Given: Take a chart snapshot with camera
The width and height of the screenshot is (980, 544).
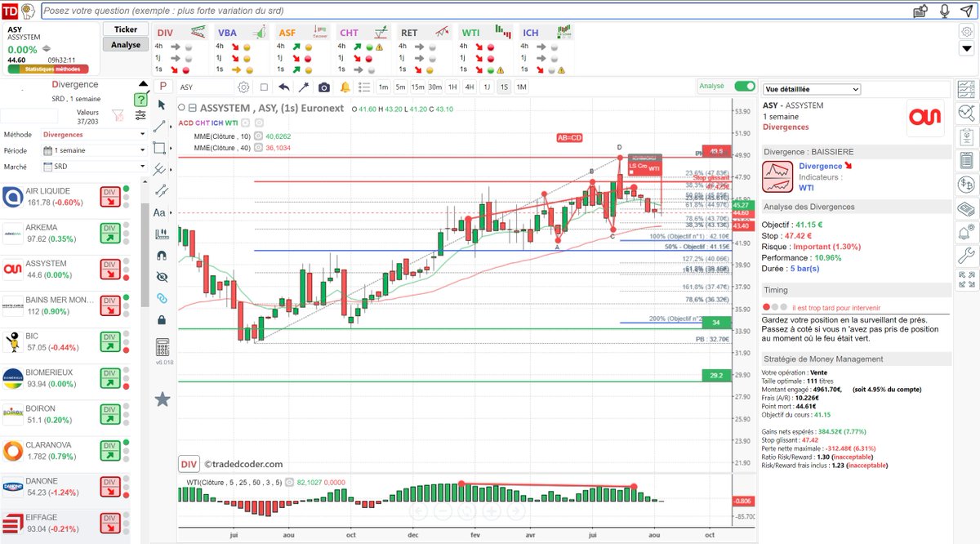Looking at the screenshot, I should [324, 87].
